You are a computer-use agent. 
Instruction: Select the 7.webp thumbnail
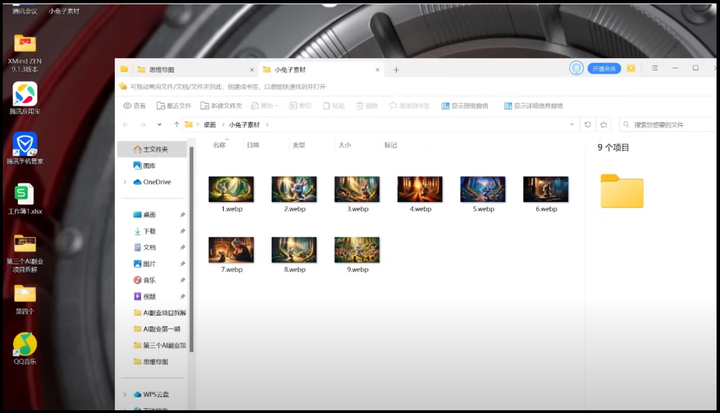231,250
